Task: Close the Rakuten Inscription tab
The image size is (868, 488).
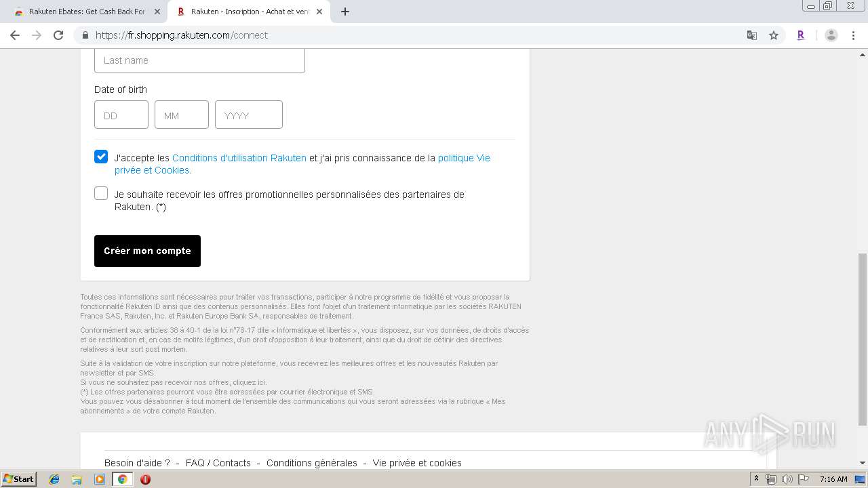Action: (x=319, y=12)
